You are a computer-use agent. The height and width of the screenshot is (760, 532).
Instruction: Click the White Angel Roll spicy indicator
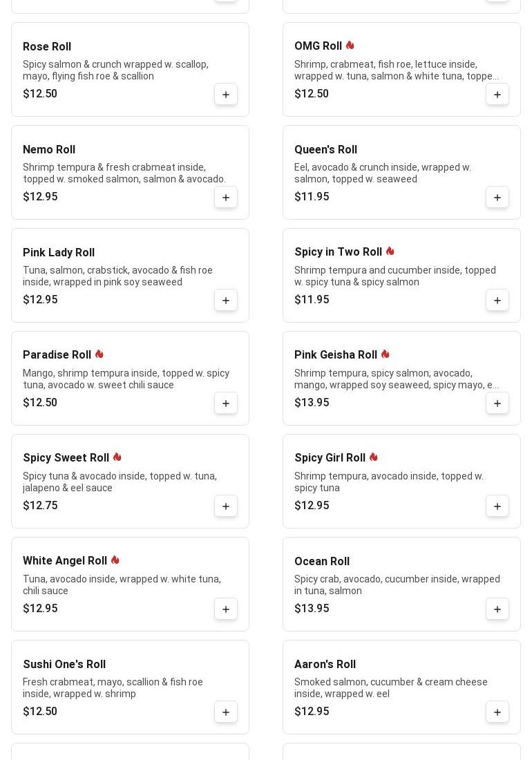(115, 560)
